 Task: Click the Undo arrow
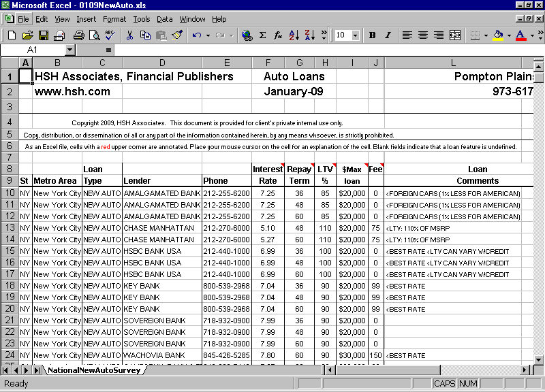pos(197,35)
